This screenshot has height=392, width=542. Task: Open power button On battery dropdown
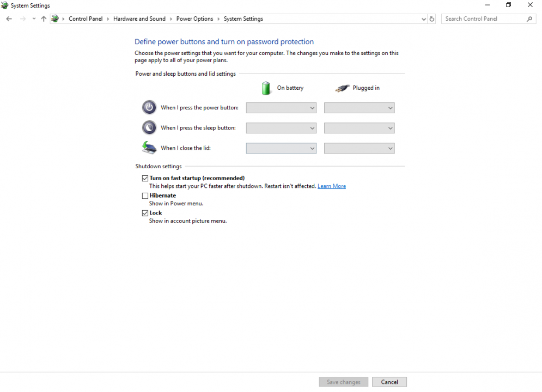point(282,108)
